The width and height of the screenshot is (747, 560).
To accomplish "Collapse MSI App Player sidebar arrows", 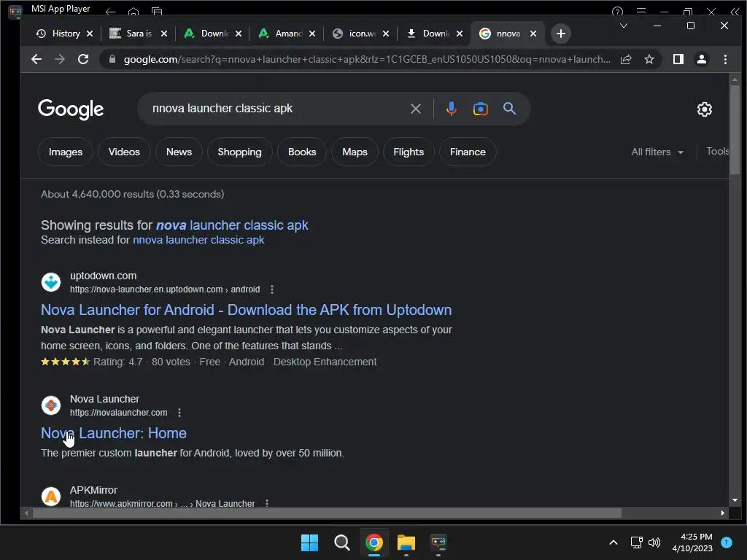I will coord(735,12).
